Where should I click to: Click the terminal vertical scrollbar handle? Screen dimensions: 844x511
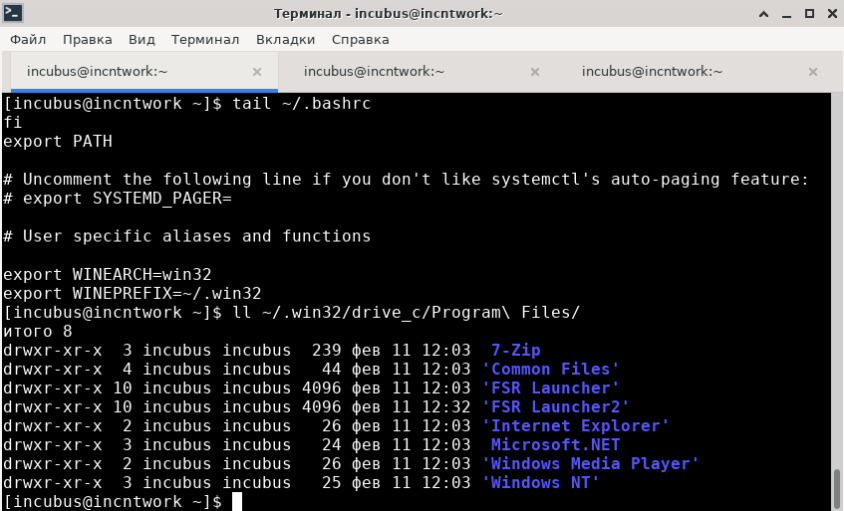point(836,488)
